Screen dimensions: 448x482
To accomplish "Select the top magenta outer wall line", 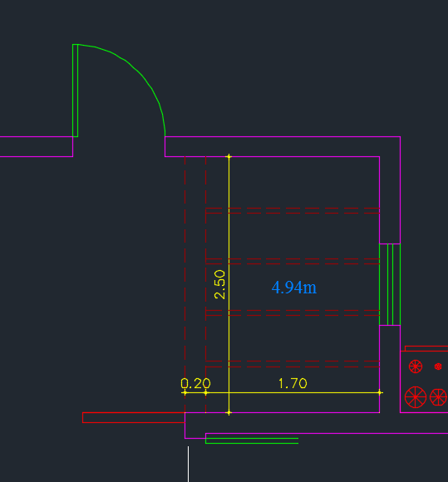I will pyautogui.click(x=283, y=137).
